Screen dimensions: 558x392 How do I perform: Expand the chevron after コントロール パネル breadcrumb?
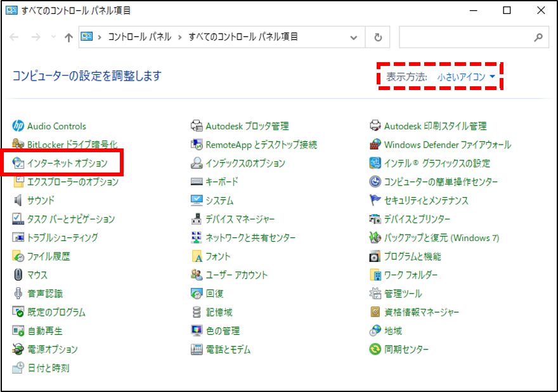click(179, 37)
